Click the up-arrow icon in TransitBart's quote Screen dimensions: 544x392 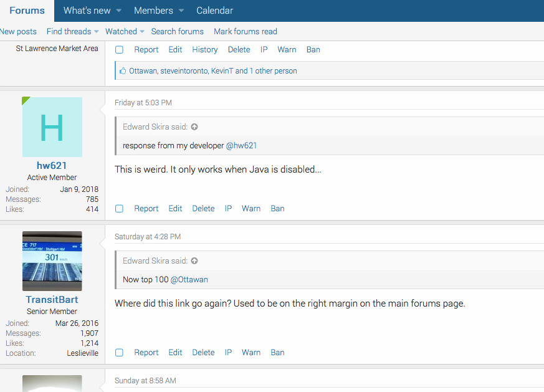click(194, 261)
